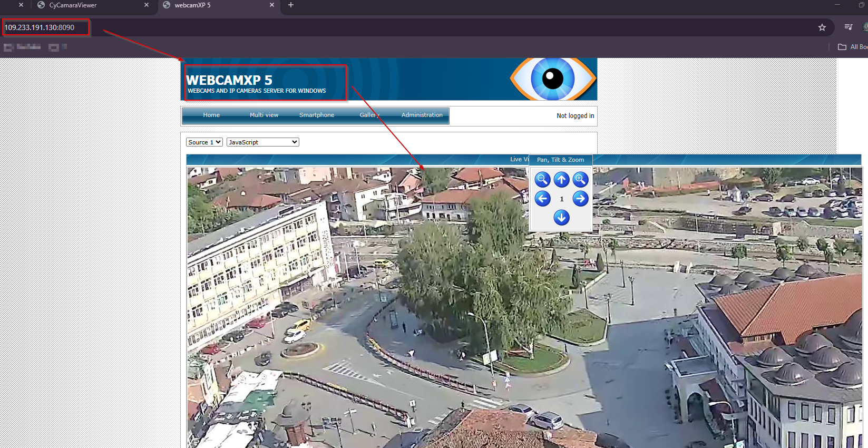This screenshot has width=868, height=448.
Task: Pan the camera right
Action: tap(580, 199)
